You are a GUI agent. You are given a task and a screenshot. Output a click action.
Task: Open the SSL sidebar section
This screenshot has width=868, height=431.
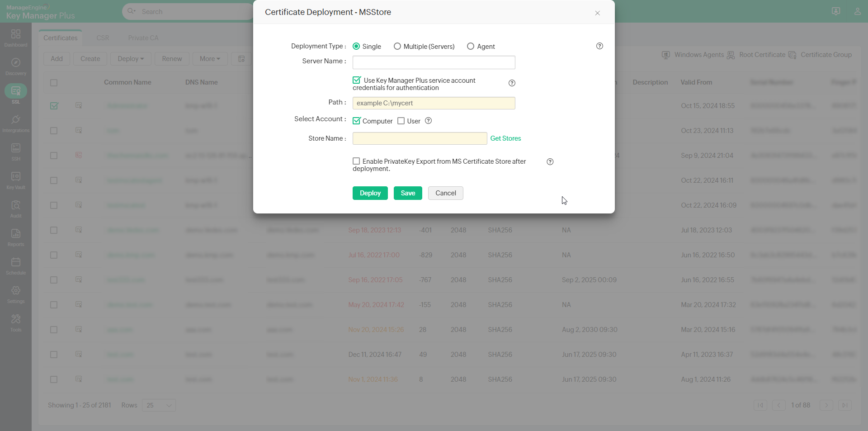[16, 94]
